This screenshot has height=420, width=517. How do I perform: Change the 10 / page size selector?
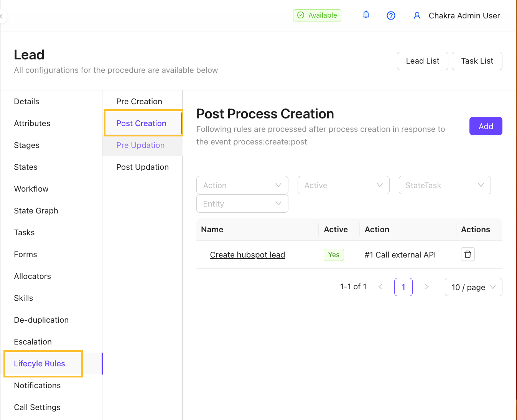pos(473,287)
